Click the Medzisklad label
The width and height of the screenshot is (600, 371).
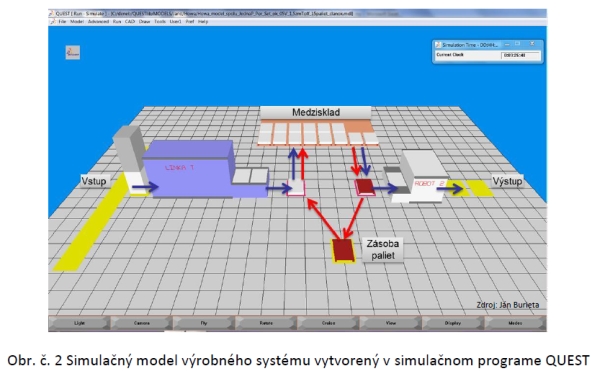coord(316,112)
